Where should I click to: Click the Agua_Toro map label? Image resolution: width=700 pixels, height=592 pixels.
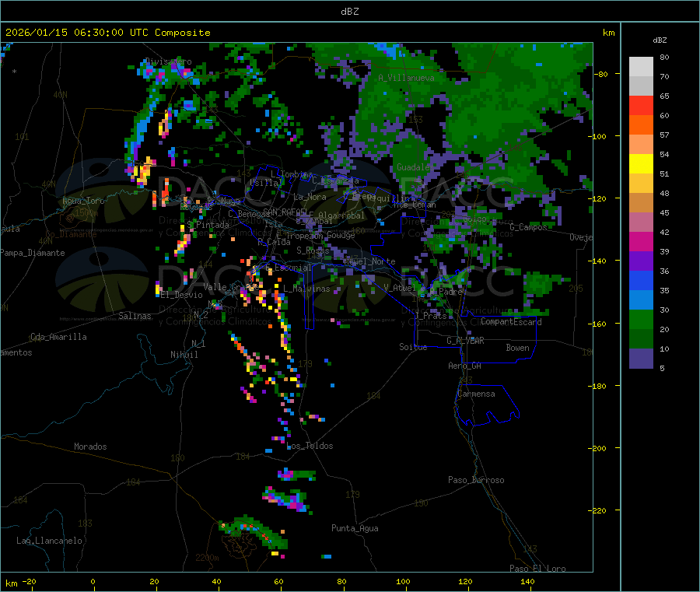pos(83,201)
